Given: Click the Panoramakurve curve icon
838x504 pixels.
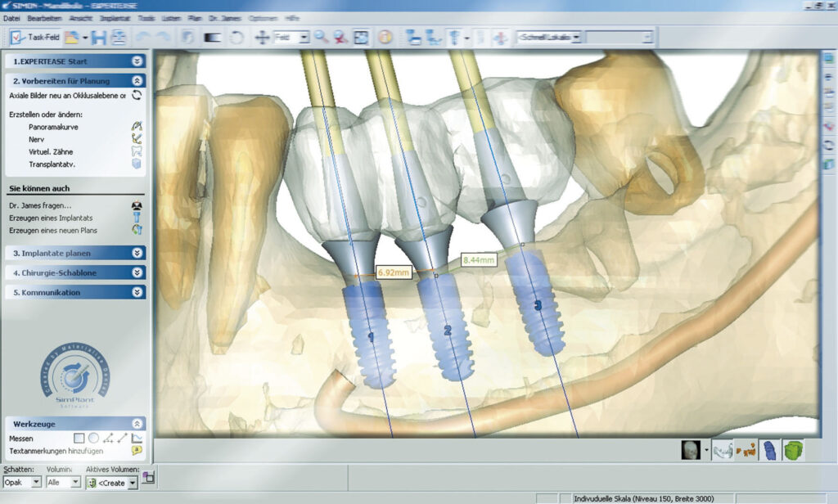Looking at the screenshot, I should (137, 127).
